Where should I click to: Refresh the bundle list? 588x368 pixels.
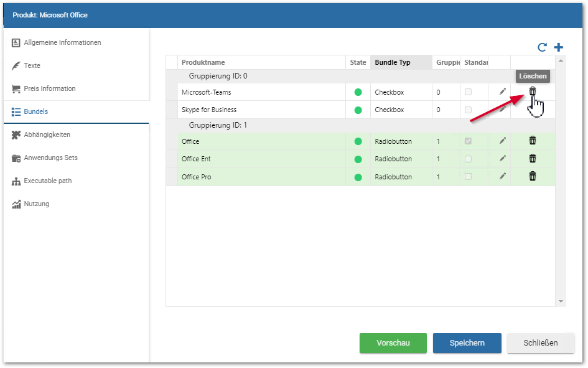click(x=542, y=47)
